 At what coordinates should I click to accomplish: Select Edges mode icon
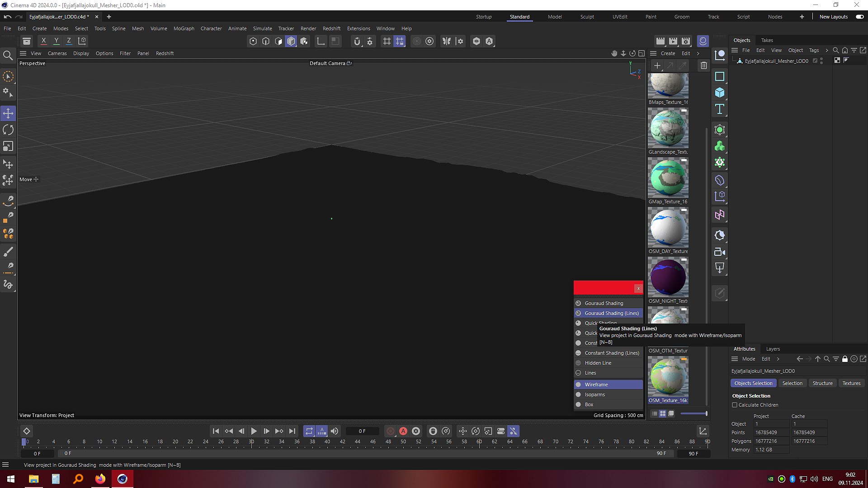coord(266,41)
